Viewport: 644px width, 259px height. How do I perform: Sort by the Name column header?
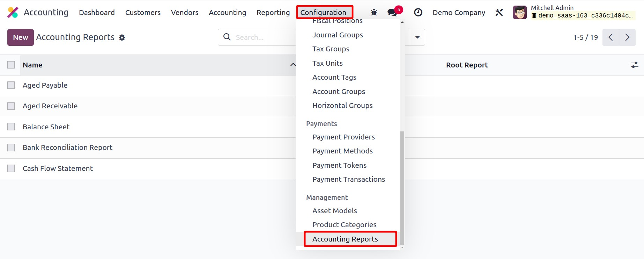coord(32,65)
